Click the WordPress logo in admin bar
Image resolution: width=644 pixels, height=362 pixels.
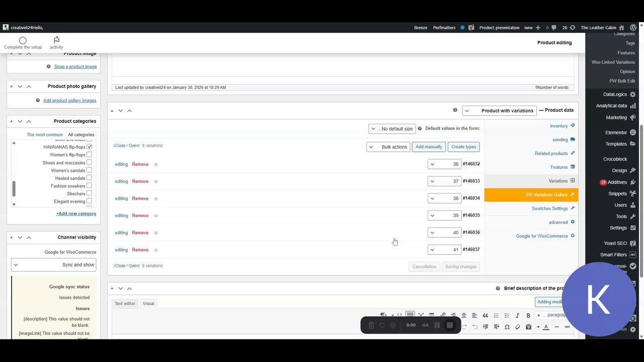pos(633,28)
